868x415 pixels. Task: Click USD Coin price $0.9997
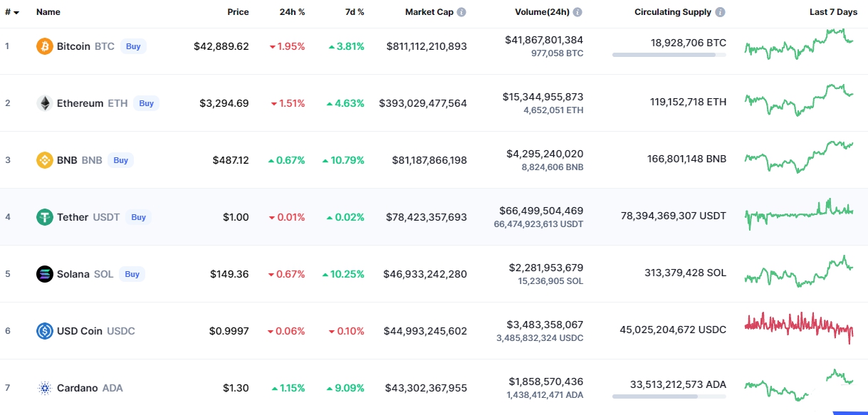click(x=229, y=331)
